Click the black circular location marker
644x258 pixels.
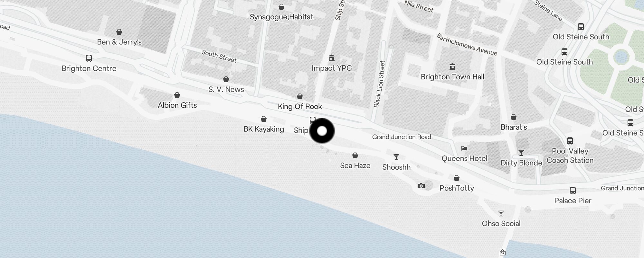click(x=322, y=131)
